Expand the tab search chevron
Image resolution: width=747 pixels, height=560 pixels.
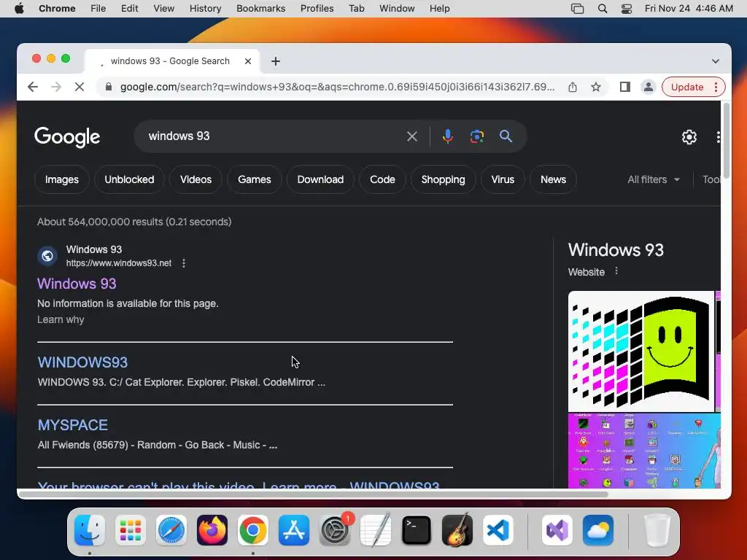coord(715,61)
